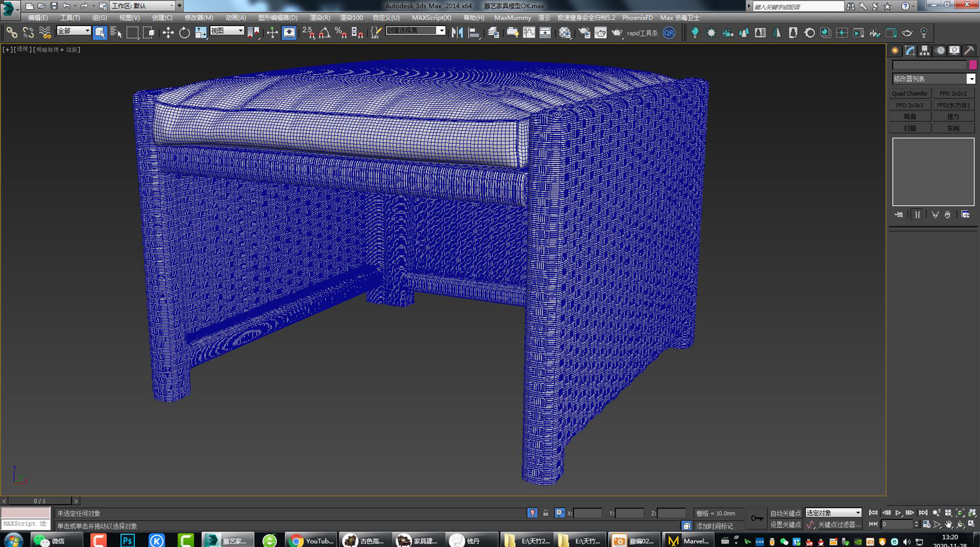Screen dimensions: 980x547
Task: Activate the Select and Rotate tool
Action: coord(184,33)
